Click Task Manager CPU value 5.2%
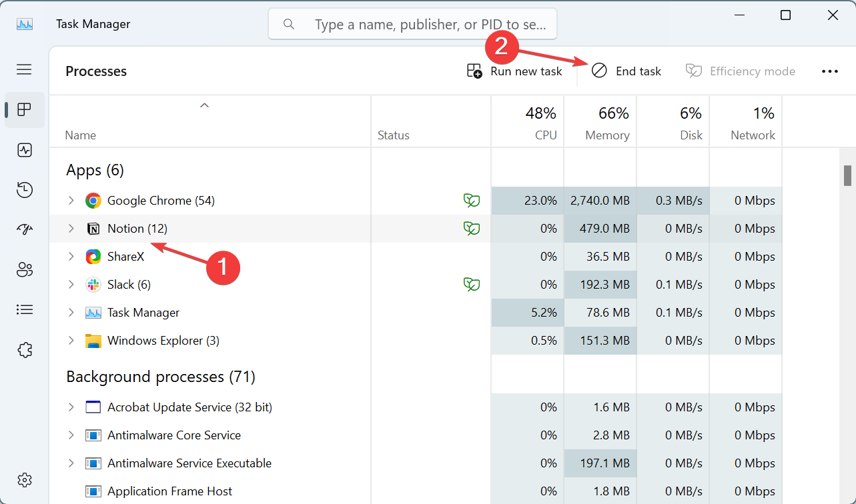This screenshot has height=504, width=856. coord(542,313)
